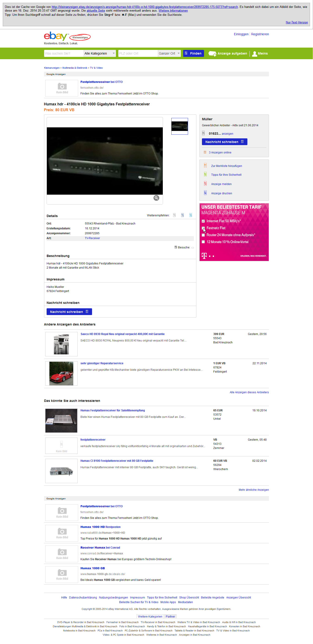
Task: Click placeholder image of festplattenreceiver listing
Action: click(61, 446)
